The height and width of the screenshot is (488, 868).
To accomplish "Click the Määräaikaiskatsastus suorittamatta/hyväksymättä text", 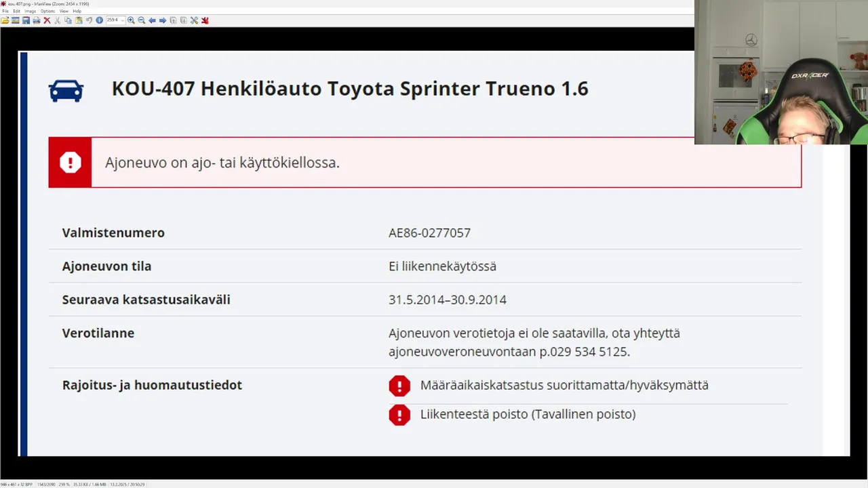I will click(564, 385).
